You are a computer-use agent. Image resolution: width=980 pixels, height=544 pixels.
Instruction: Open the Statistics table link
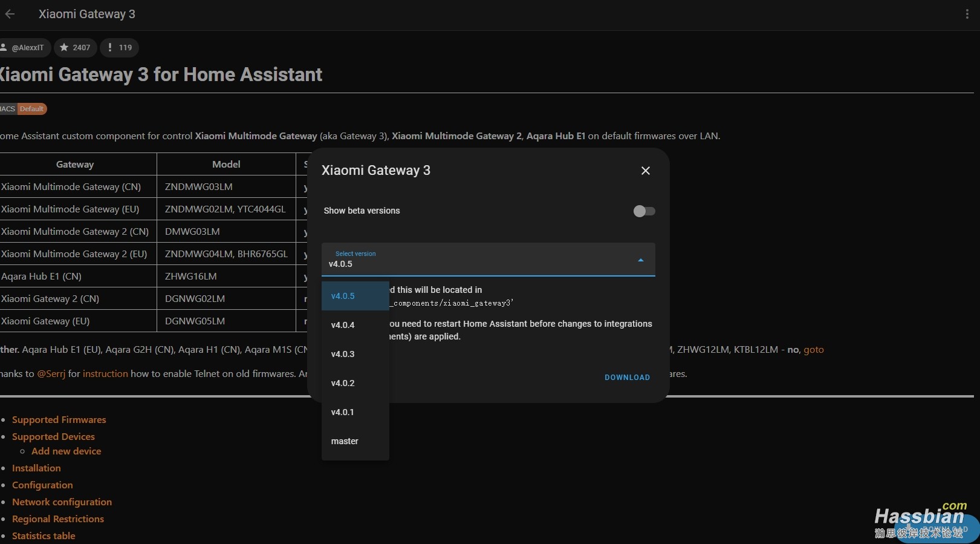[44, 536]
